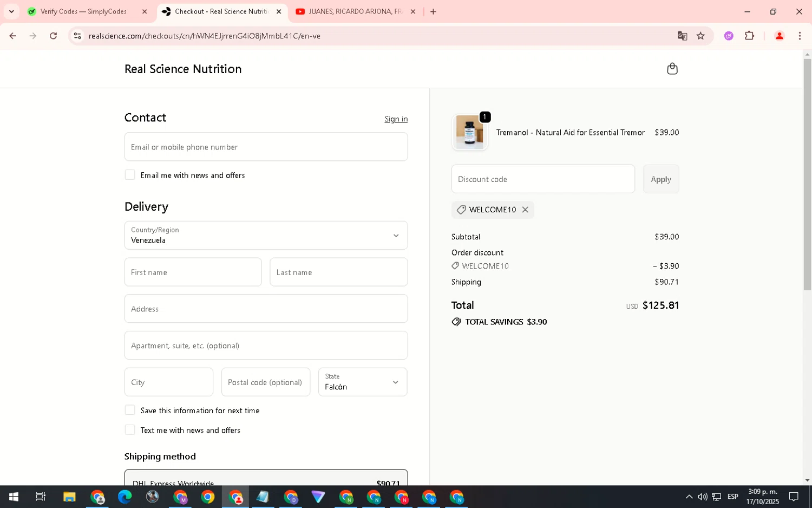Focus the Discount code field

[x=543, y=179]
